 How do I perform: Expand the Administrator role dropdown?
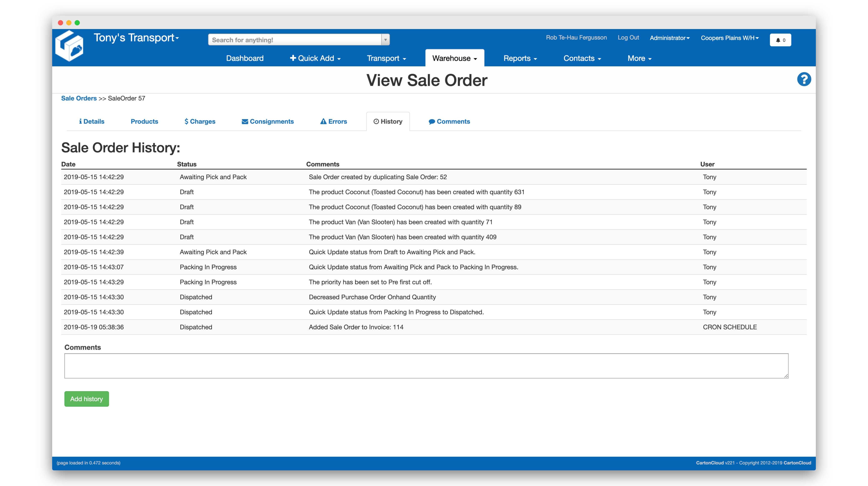coord(670,38)
